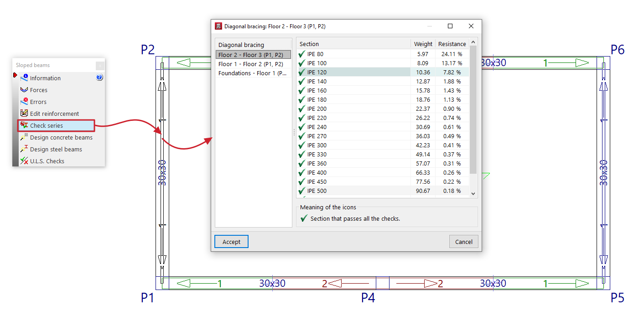Screen dimensions: 644x316
Task: Open the blue help question mark icon
Action: tap(99, 78)
